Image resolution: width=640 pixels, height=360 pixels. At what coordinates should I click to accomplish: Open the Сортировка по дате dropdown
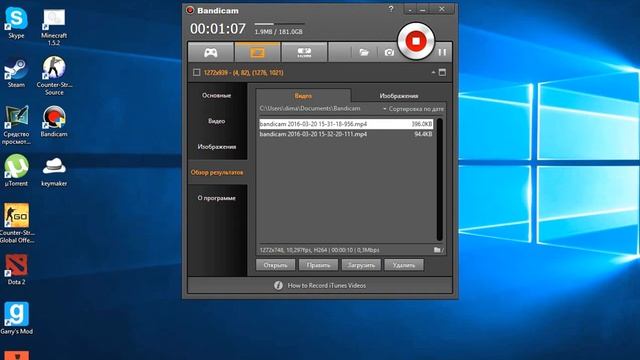tap(413, 109)
